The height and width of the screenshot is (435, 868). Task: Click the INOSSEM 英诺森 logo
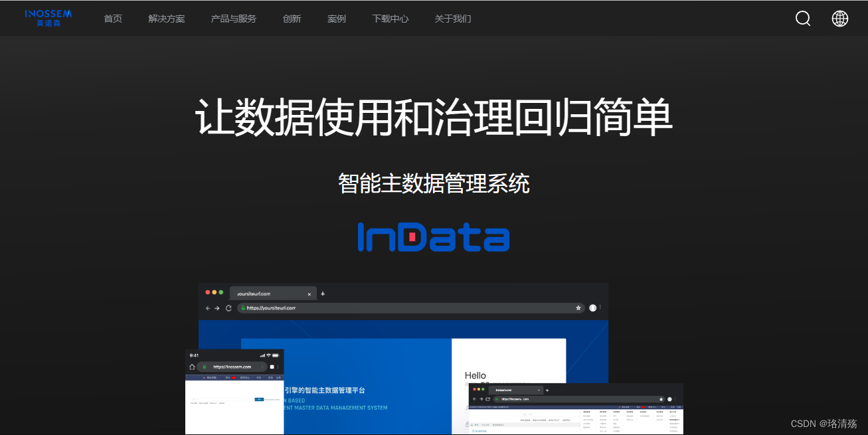[x=48, y=18]
